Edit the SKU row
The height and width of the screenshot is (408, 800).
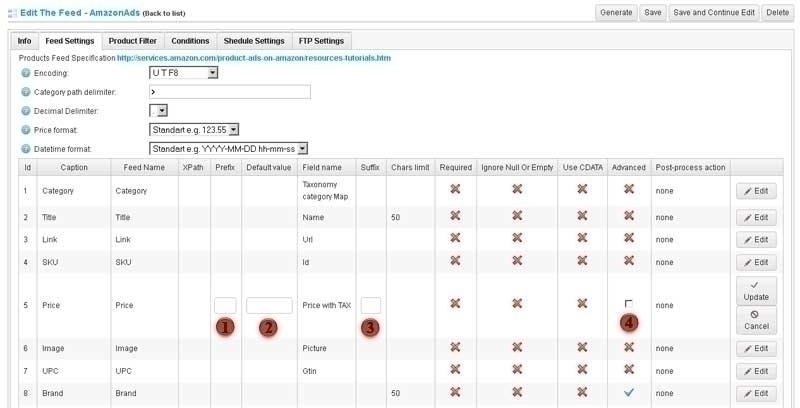point(756,262)
